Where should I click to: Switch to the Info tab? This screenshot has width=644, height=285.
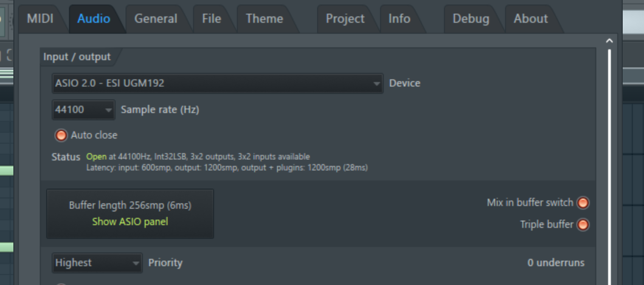tap(399, 19)
